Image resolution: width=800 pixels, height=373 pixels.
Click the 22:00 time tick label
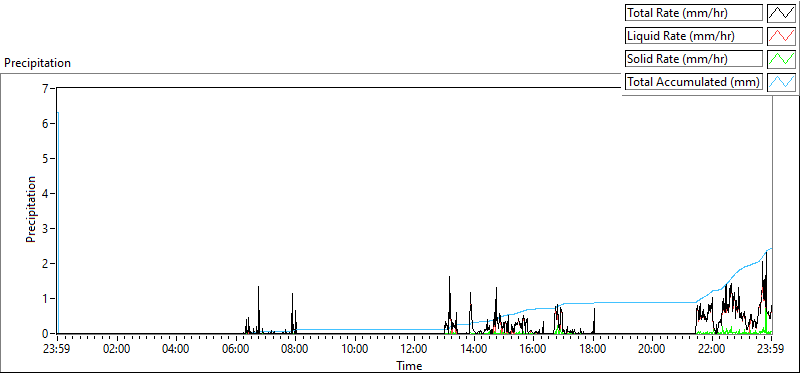tap(711, 350)
